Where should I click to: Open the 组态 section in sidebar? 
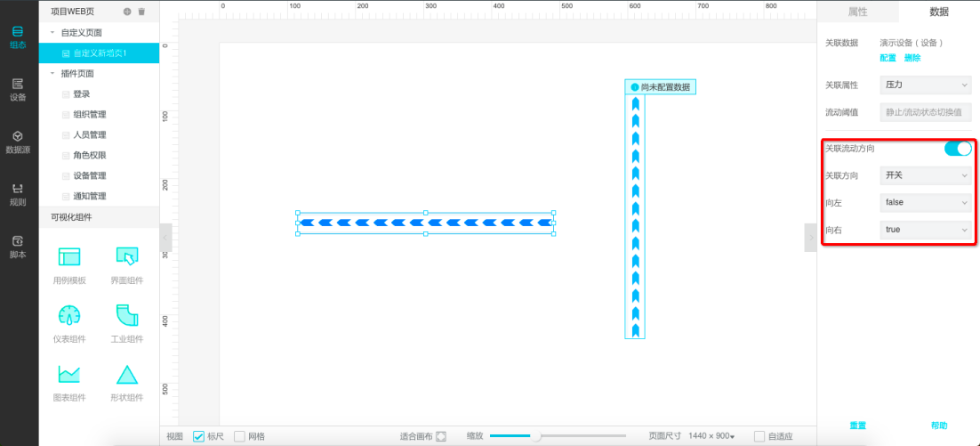(x=19, y=37)
